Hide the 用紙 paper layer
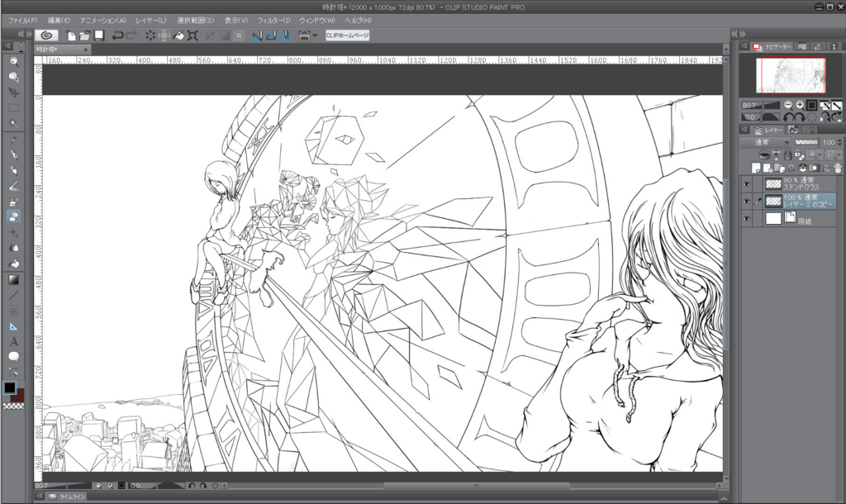The height and width of the screenshot is (504, 846). (x=747, y=219)
